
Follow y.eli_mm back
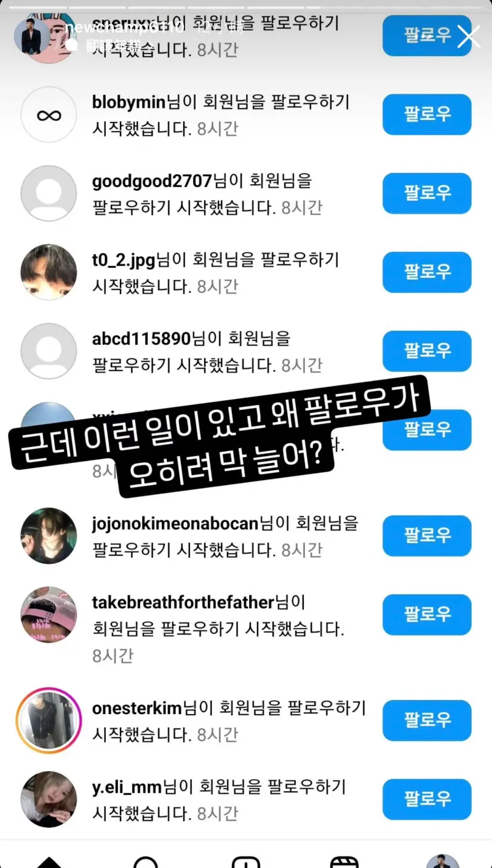(427, 799)
